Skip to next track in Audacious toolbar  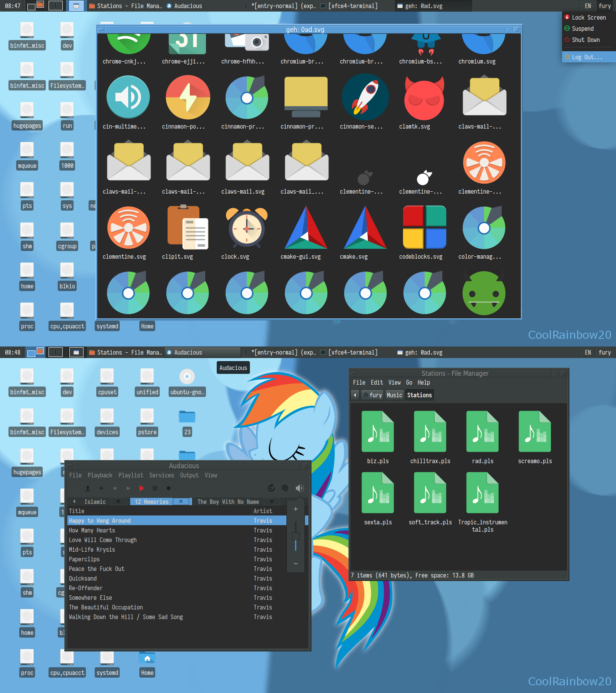tap(128, 488)
